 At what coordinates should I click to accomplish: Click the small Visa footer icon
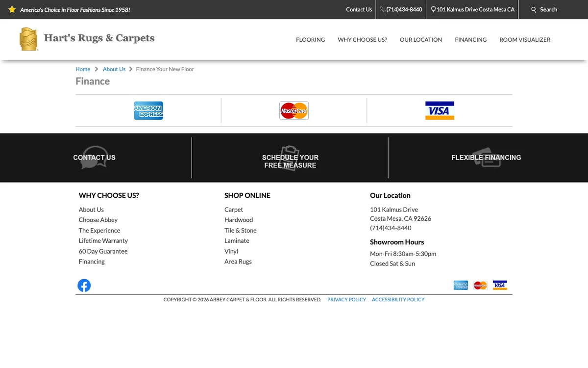500,285
